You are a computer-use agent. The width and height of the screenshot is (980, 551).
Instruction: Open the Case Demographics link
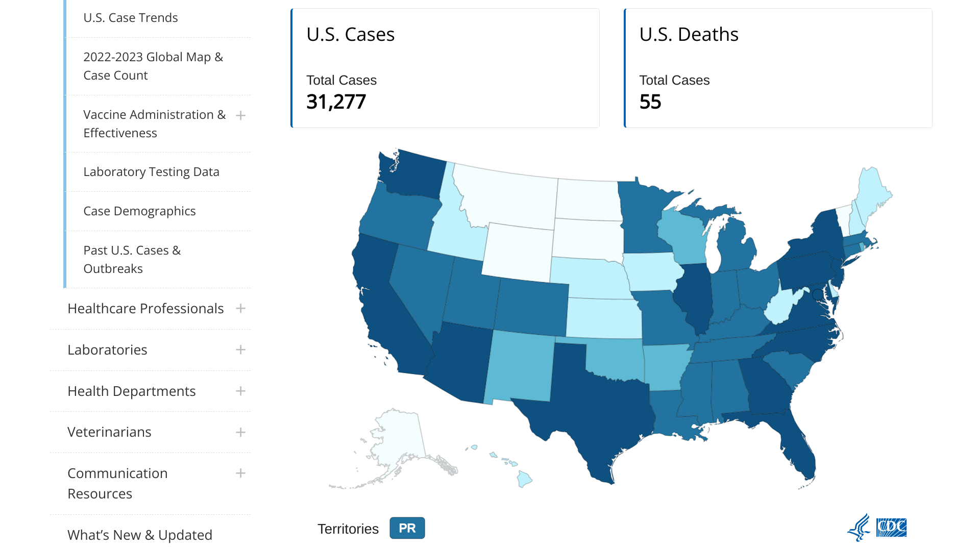139,211
